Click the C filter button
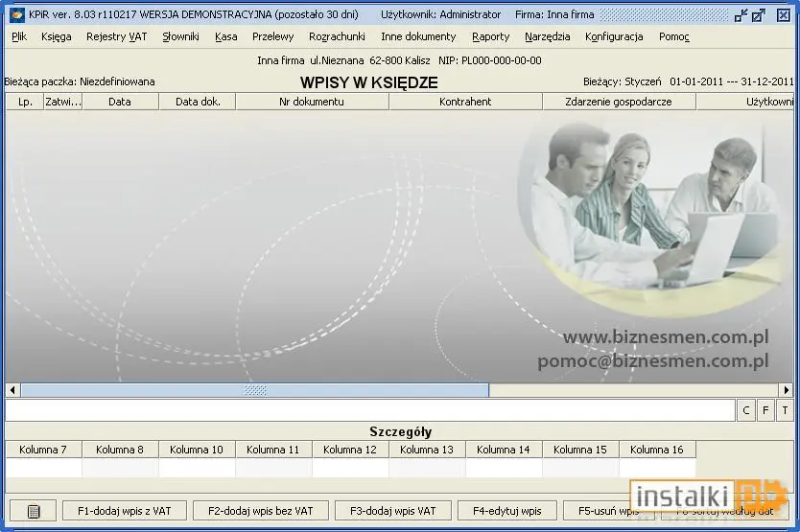The width and height of the screenshot is (800, 532). (746, 410)
